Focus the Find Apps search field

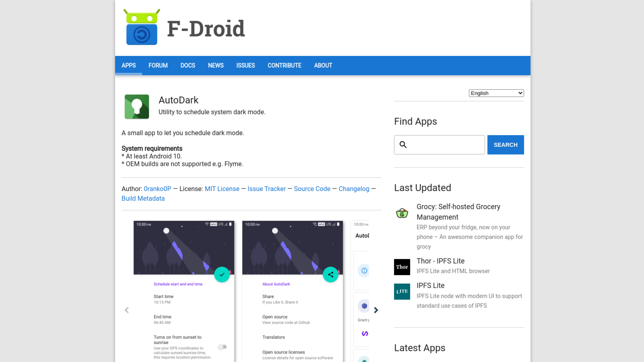click(x=439, y=145)
